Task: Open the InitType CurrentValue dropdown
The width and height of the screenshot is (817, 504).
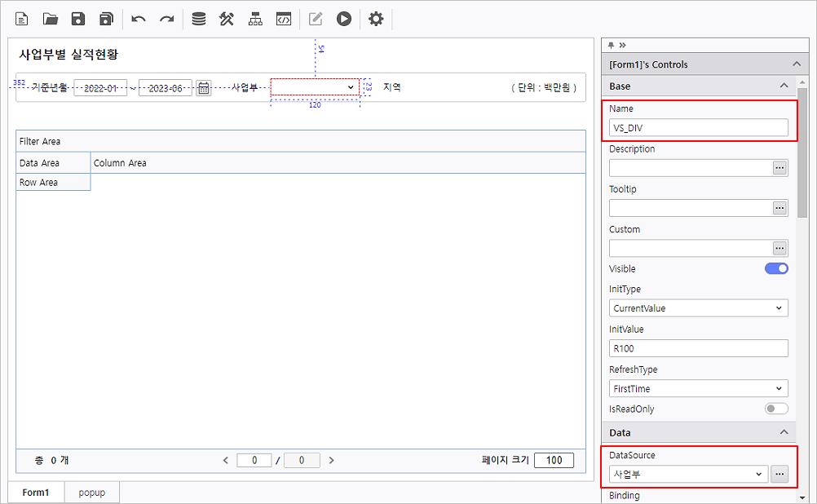Action: [x=699, y=308]
